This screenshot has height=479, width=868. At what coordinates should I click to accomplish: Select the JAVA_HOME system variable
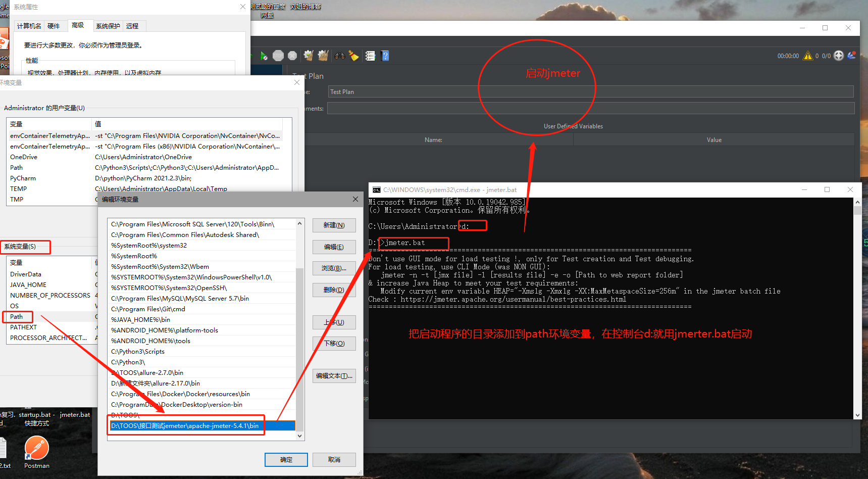[x=53, y=285]
